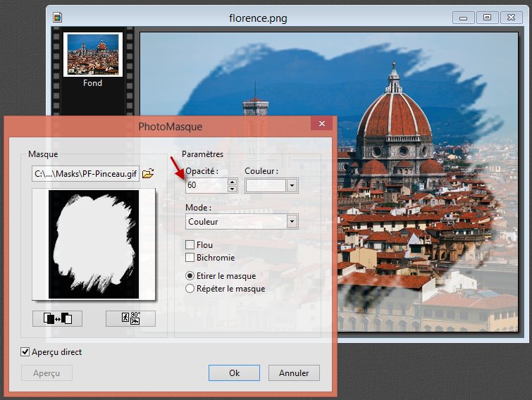Open the mask file browser folder icon
The height and width of the screenshot is (400, 532).
tap(148, 173)
